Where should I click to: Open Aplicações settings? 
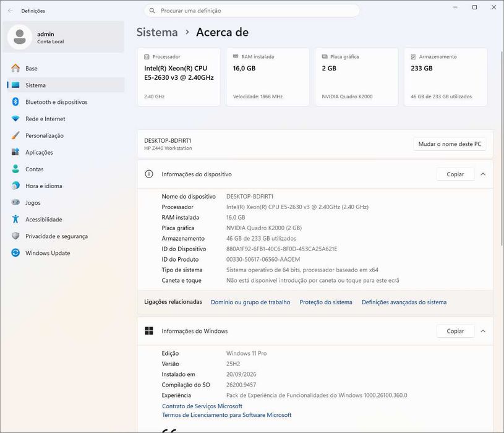click(66, 152)
